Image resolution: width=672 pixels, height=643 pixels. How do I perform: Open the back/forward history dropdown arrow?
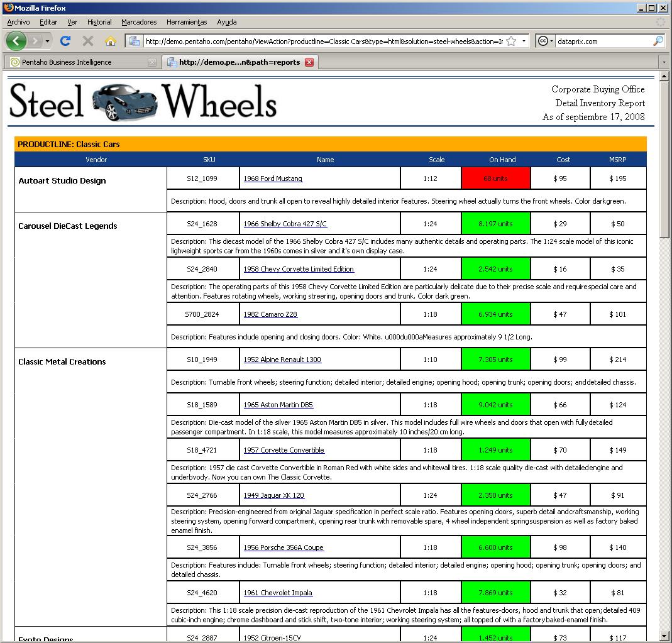[x=48, y=41]
